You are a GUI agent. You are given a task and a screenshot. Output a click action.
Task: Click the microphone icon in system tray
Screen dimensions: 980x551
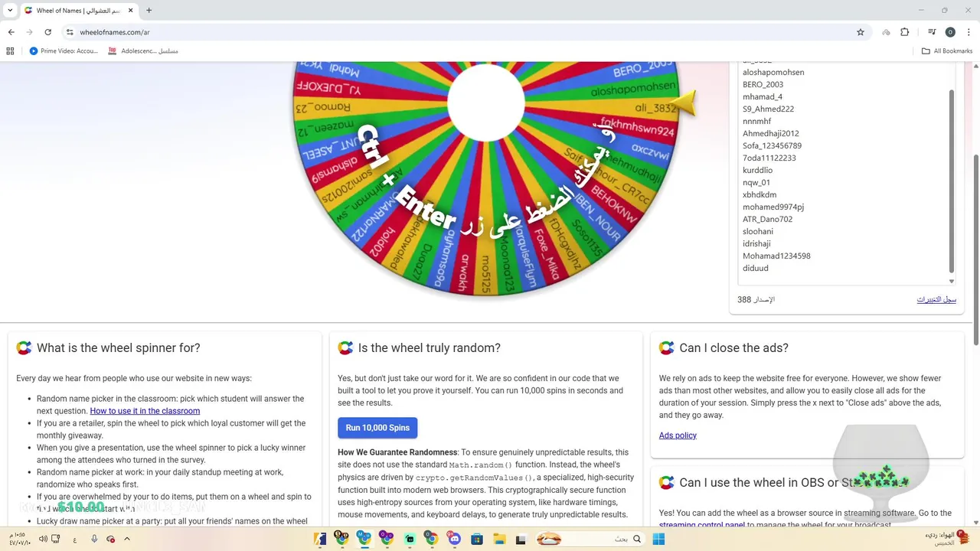(x=94, y=540)
